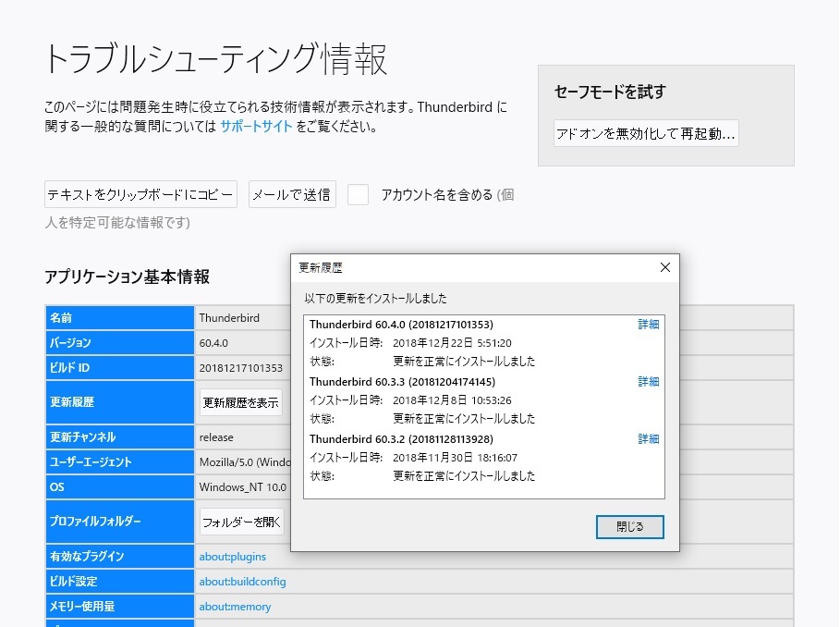Click the 以下の更新をインストールしました text

[375, 299]
